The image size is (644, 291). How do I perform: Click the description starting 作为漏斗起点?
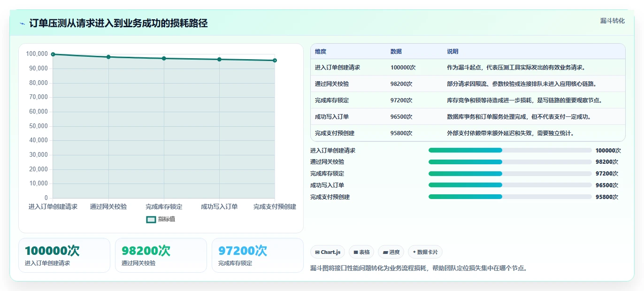pyautogui.click(x=516, y=68)
